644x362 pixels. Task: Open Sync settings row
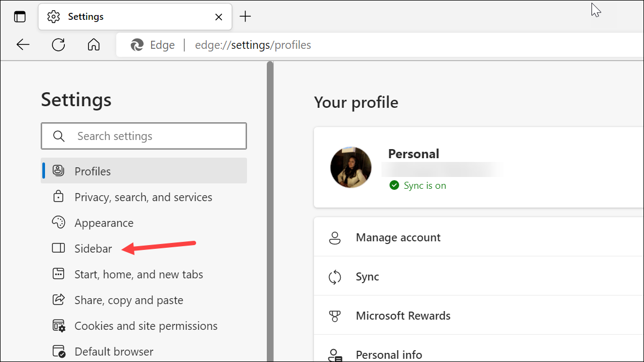479,277
